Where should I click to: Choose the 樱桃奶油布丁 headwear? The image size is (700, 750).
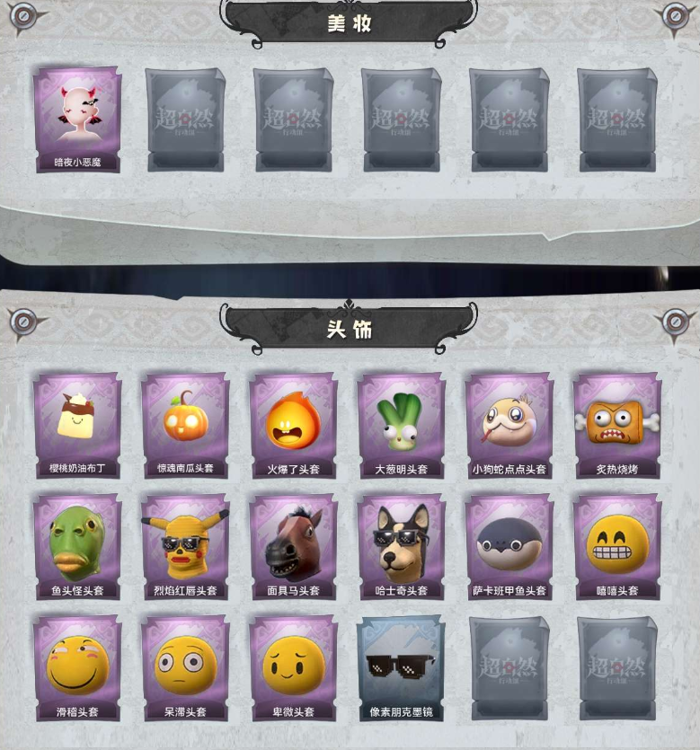[x=77, y=426]
